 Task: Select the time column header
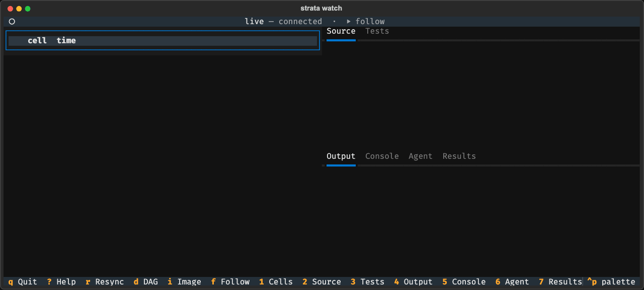tap(66, 41)
